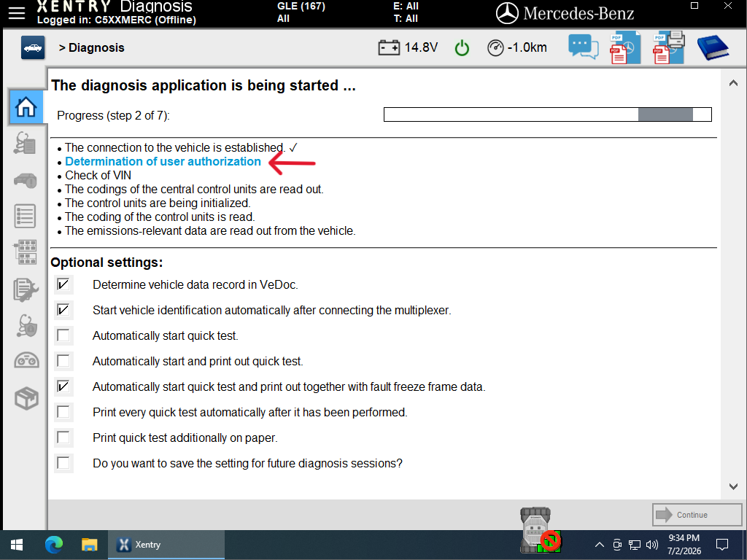This screenshot has height=560, width=747.
Task: Uncheck Start vehicle identification automatically checkbox
Action: 63,310
